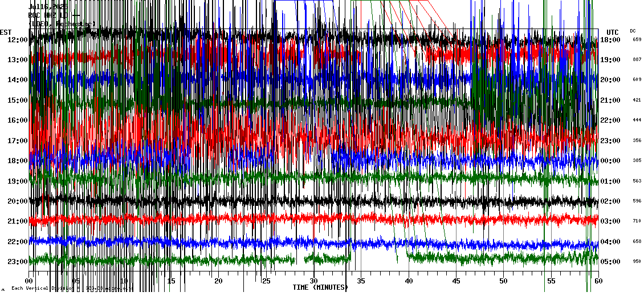
Task: Click the 20:00 EST row label
Action: point(17,201)
